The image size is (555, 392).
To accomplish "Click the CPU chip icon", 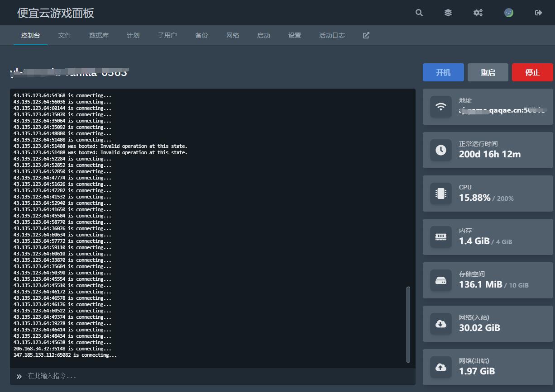I will point(441,194).
